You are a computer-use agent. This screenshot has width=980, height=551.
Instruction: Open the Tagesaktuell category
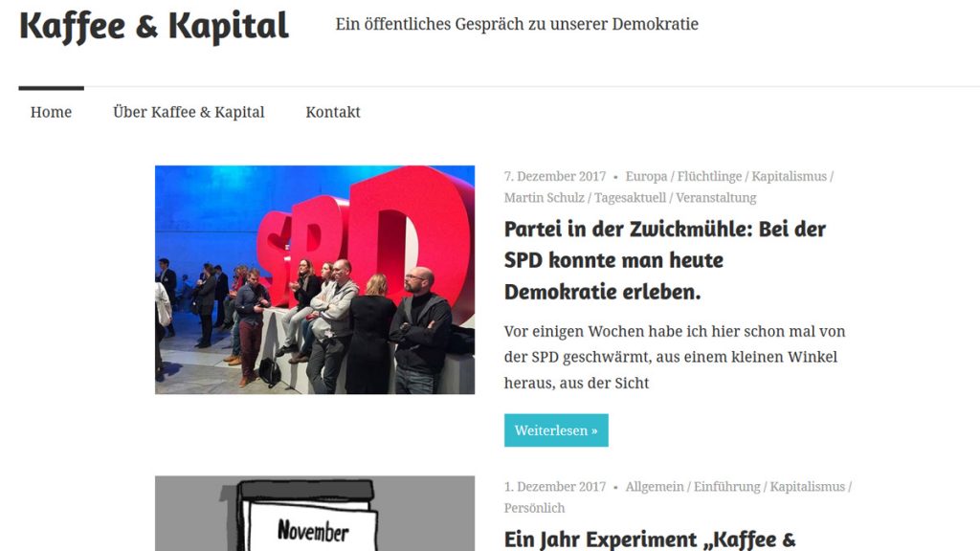click(x=630, y=197)
